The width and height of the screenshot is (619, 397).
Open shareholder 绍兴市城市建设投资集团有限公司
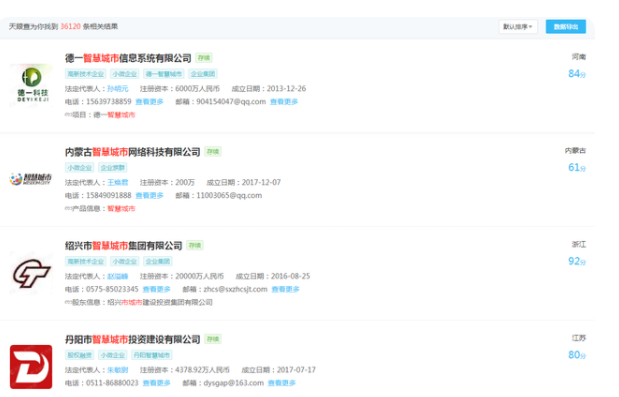pyautogui.click(x=160, y=302)
